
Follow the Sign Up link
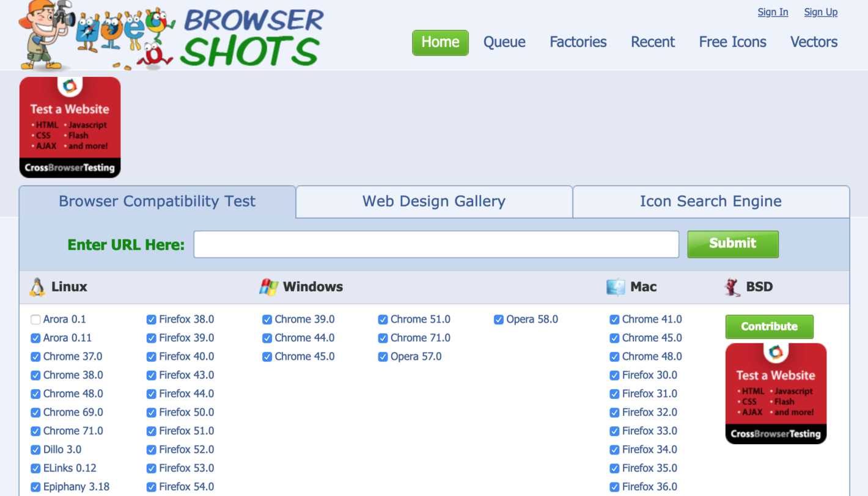[820, 12]
